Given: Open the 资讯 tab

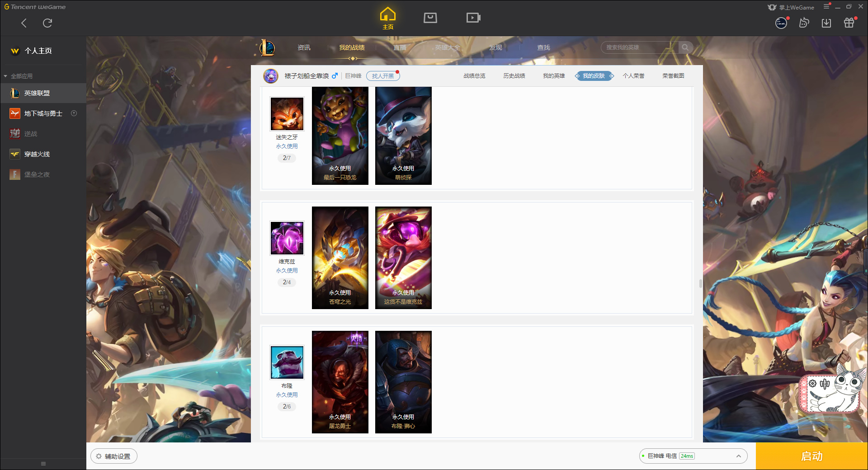Looking at the screenshot, I should [x=304, y=47].
